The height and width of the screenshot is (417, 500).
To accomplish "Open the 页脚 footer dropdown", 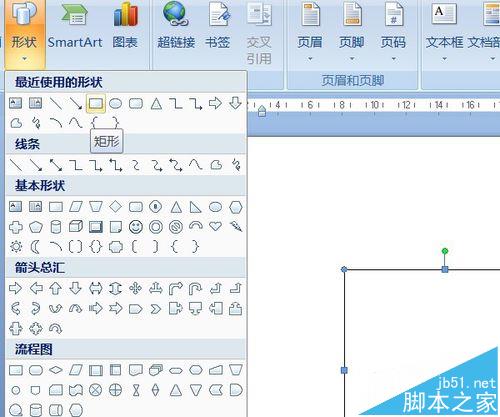I will [352, 32].
